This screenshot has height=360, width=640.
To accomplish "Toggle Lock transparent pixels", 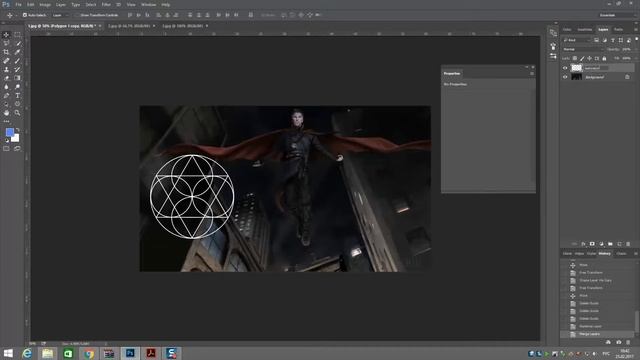I will pos(575,58).
